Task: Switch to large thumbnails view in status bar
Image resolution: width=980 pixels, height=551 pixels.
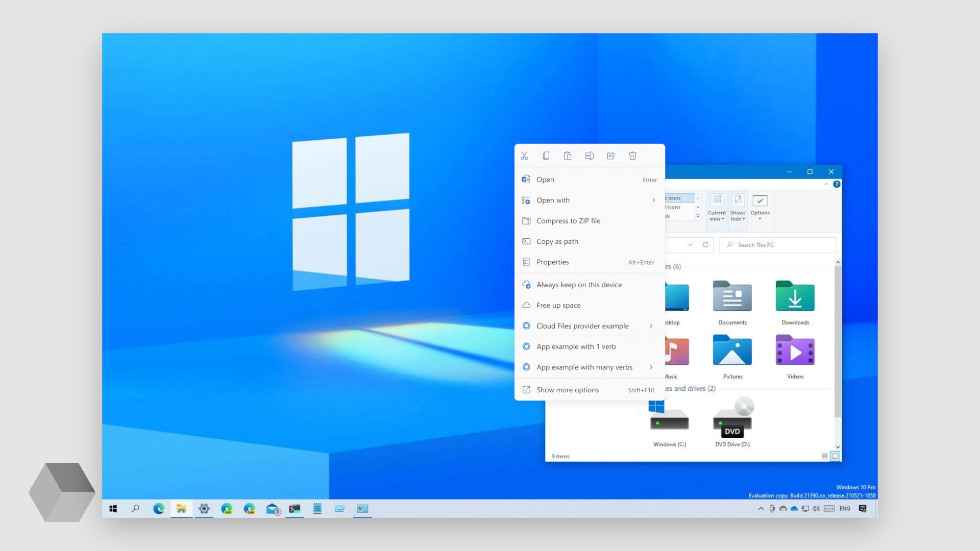Action: pyautogui.click(x=835, y=456)
